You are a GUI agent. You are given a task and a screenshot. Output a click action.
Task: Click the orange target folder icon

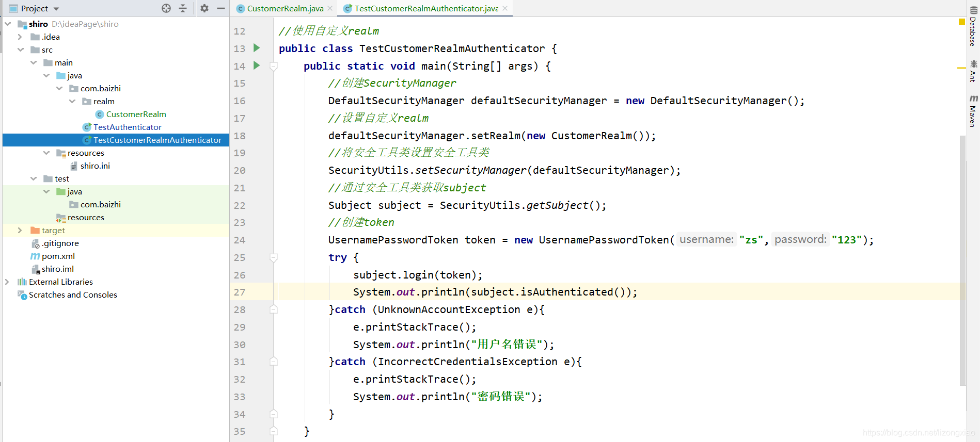coord(35,230)
